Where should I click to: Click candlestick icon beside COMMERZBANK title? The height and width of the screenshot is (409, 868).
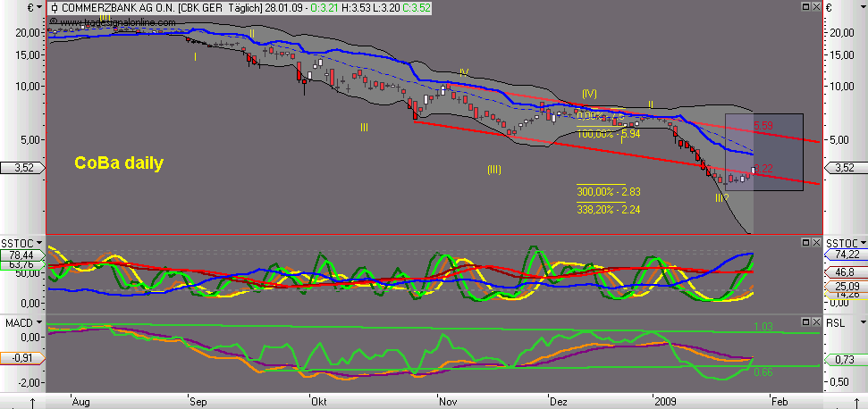55,8
